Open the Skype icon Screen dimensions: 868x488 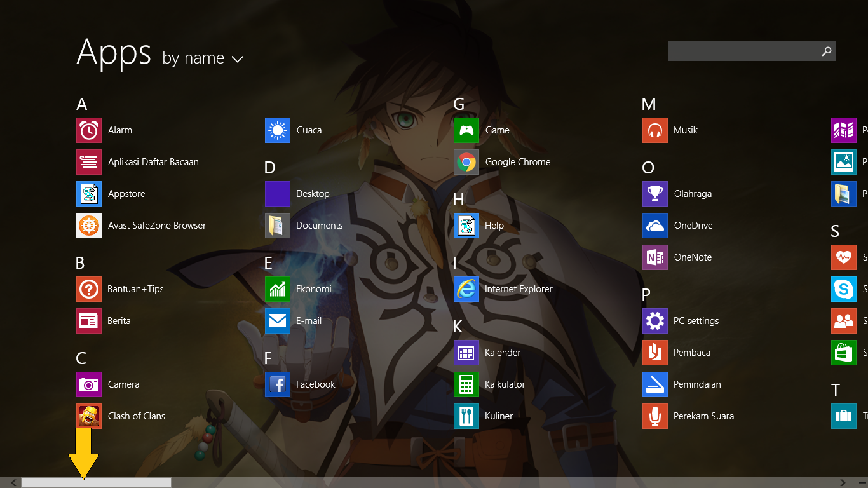click(x=844, y=289)
